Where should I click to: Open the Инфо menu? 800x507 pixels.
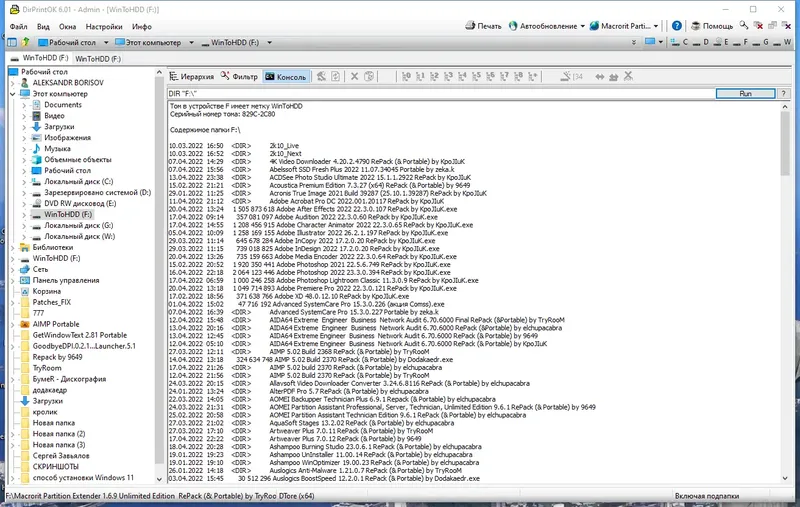[x=142, y=27]
